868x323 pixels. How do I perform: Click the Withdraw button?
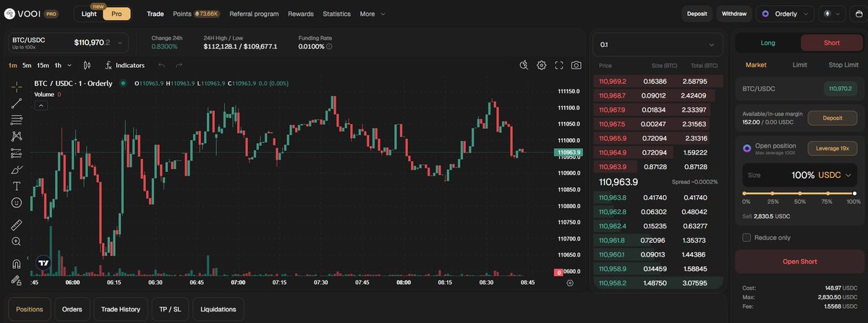(x=734, y=13)
